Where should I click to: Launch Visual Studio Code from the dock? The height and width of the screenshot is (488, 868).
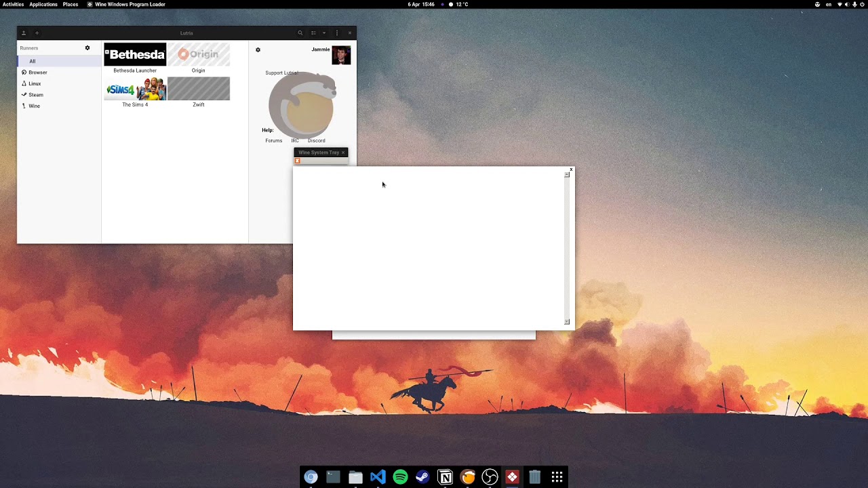[378, 477]
